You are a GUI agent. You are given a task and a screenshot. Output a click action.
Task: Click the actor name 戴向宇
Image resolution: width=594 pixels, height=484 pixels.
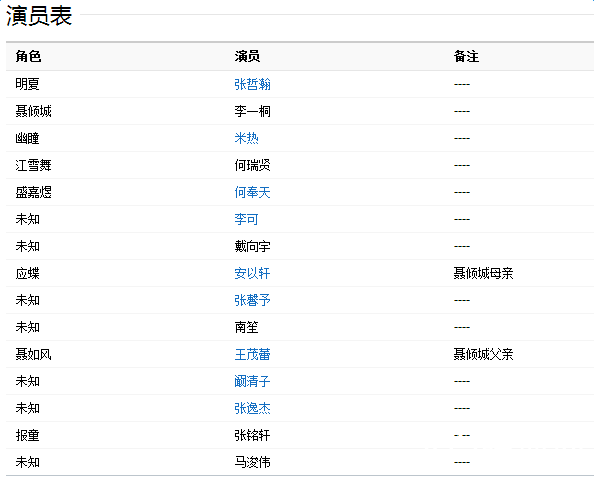(252, 247)
